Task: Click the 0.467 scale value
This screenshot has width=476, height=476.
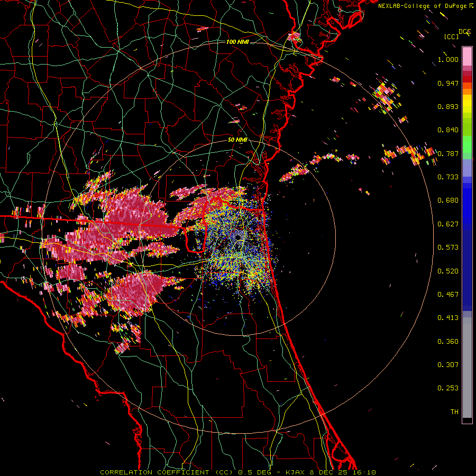Action: [x=448, y=295]
